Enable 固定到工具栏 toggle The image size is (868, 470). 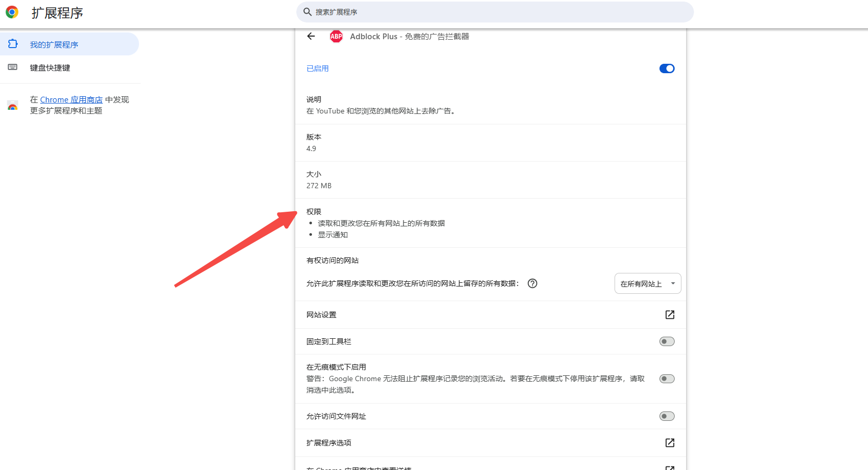[667, 341]
